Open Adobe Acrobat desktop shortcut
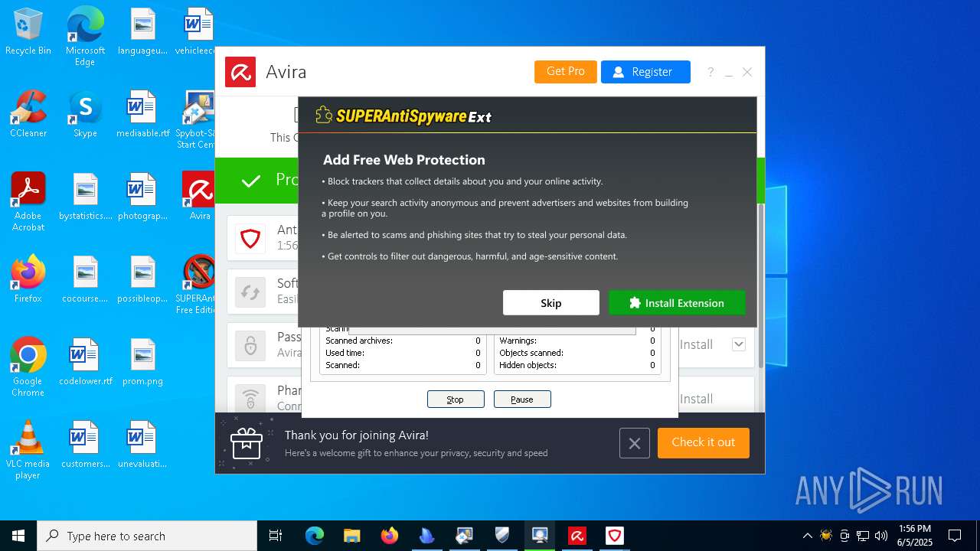This screenshot has height=551, width=980. [x=28, y=202]
